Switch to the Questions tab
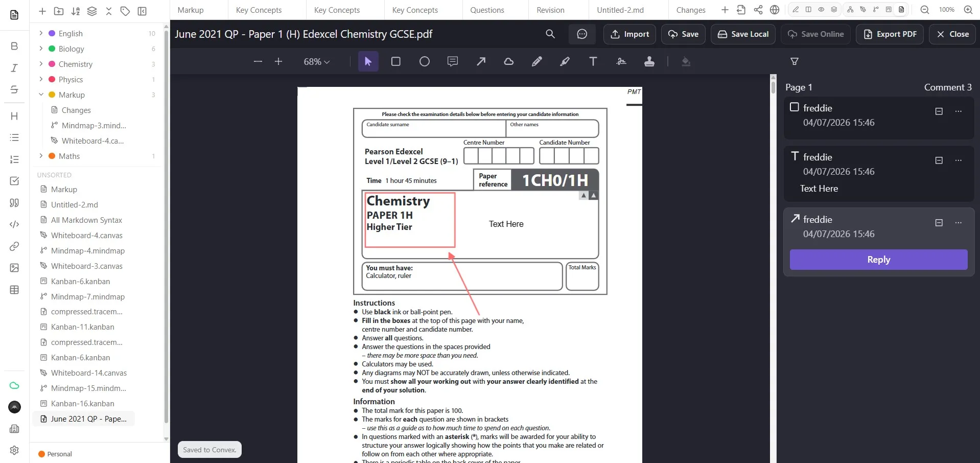This screenshot has height=463, width=980. coord(487,10)
